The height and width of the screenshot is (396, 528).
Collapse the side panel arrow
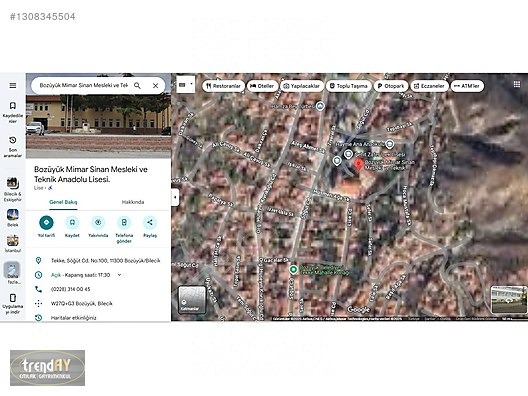[x=175, y=197]
